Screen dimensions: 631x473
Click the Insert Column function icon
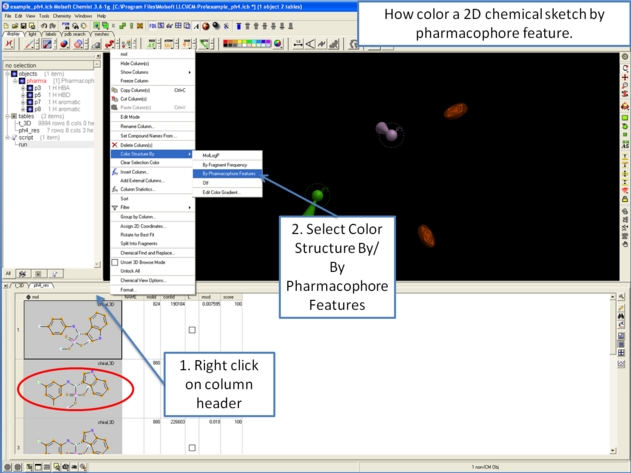pyautogui.click(x=114, y=172)
